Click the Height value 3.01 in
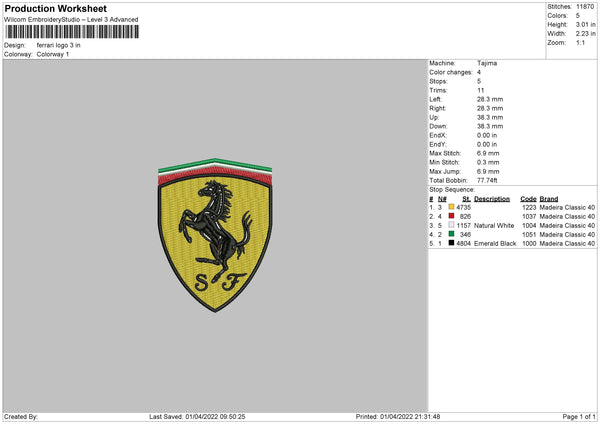 pyautogui.click(x=585, y=24)
